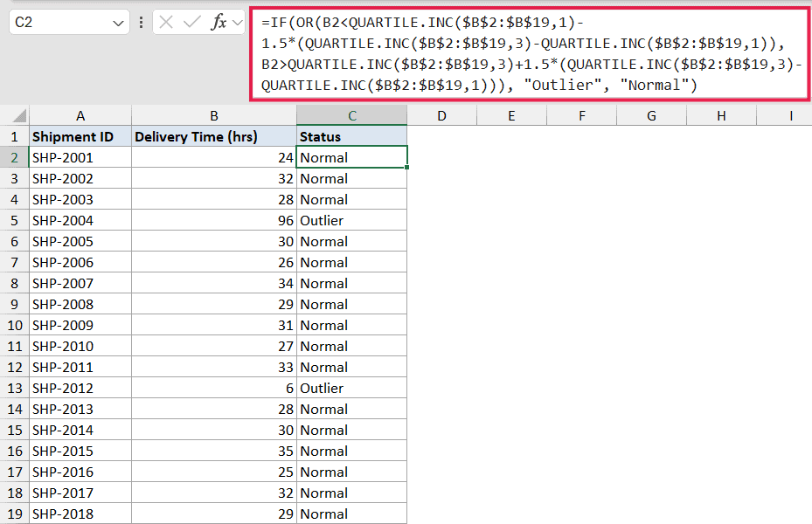Click delivery time value 96
The width and height of the screenshot is (812, 524).
coord(214,220)
